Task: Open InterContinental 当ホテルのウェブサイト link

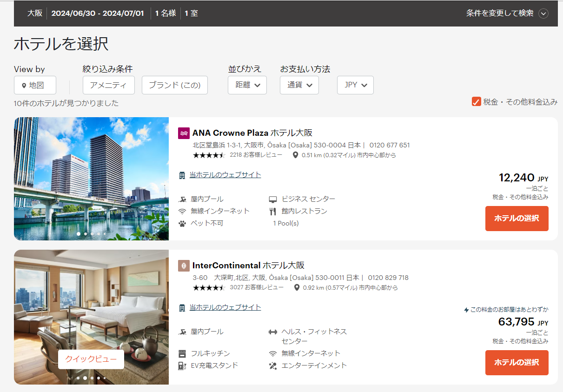Action: 225,307
